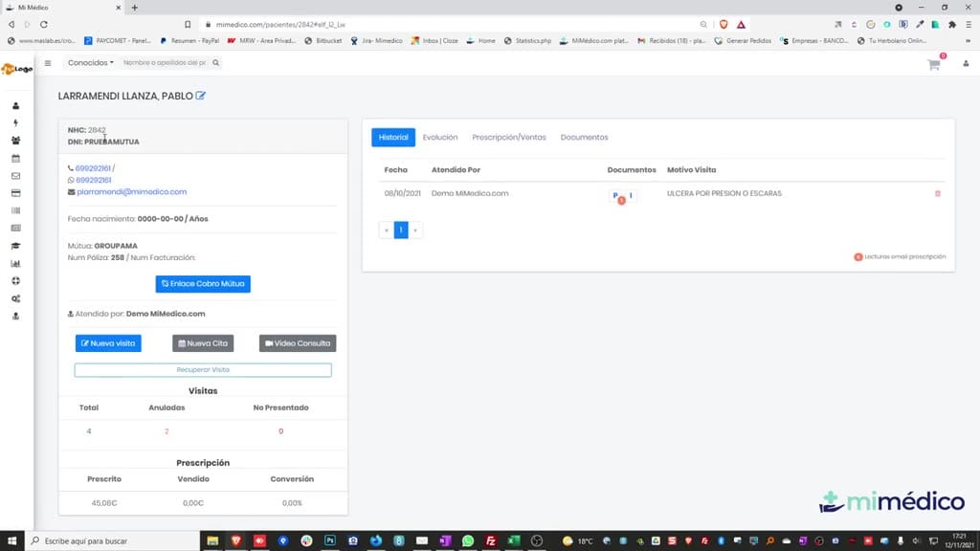Viewport: 980px width, 551px height.
Task: Switch to the Evolución tab
Action: click(440, 138)
